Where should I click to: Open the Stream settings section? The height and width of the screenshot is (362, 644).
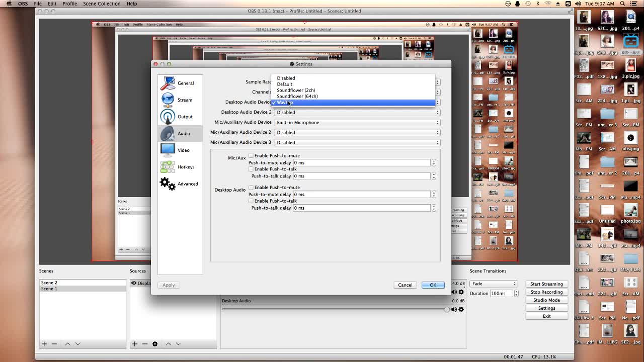[x=180, y=100]
